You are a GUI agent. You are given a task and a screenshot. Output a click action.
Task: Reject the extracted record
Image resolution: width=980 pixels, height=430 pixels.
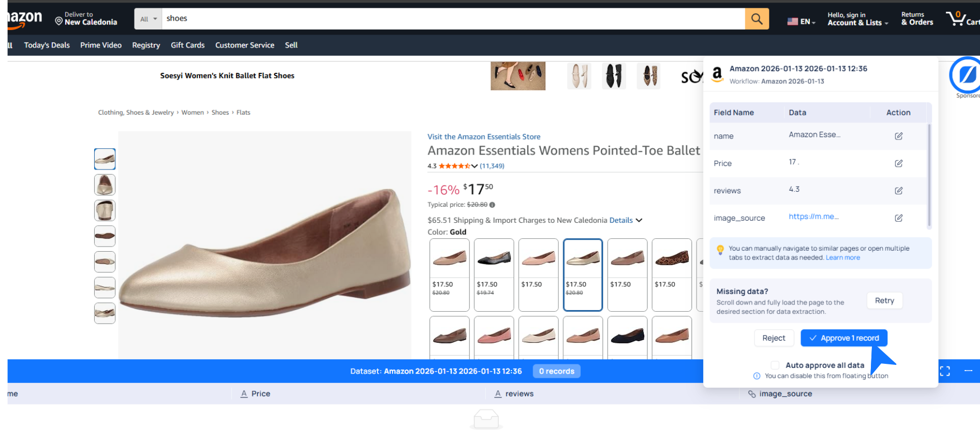(773, 338)
